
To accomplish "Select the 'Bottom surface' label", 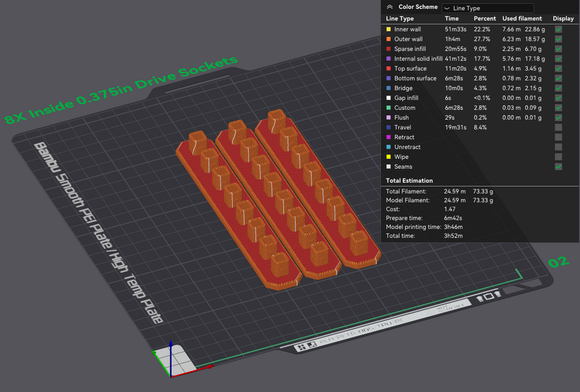I will pos(415,78).
